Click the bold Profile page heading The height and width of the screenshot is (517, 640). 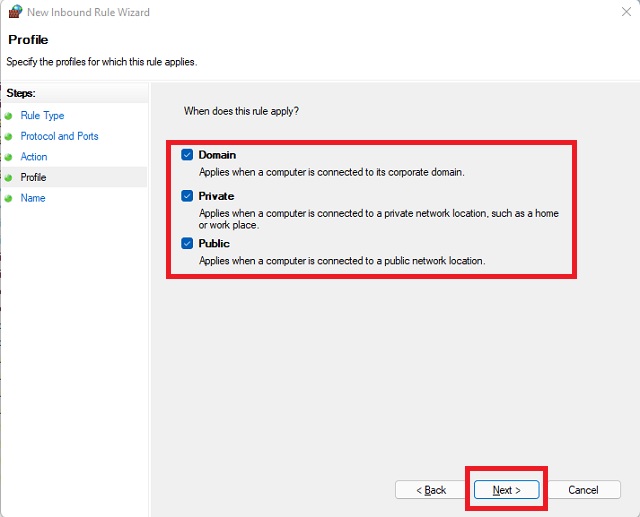click(28, 40)
